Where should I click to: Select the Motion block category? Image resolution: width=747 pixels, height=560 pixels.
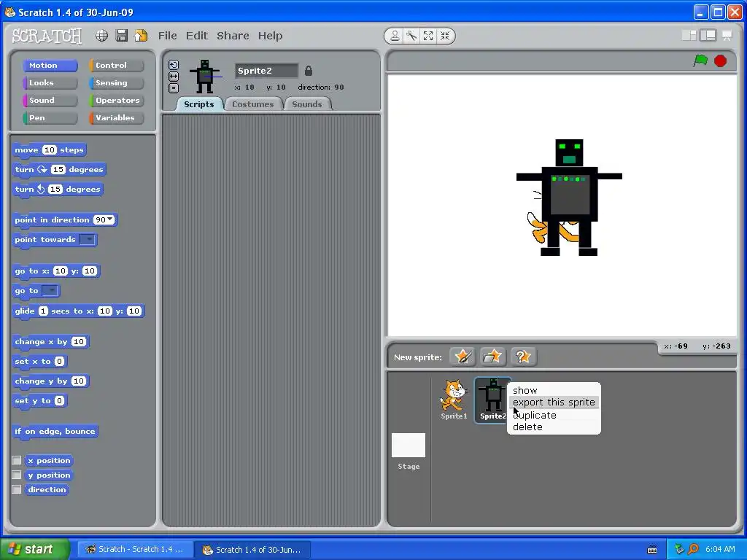coord(50,65)
